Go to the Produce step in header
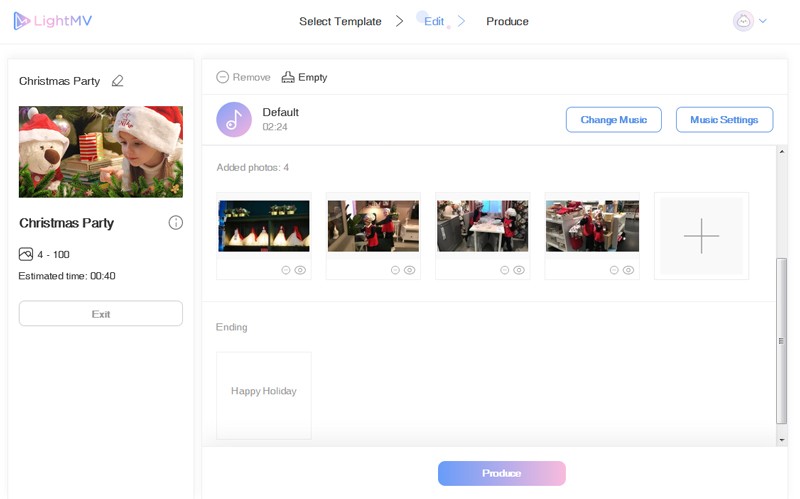This screenshot has height=499, width=800. 507,21
